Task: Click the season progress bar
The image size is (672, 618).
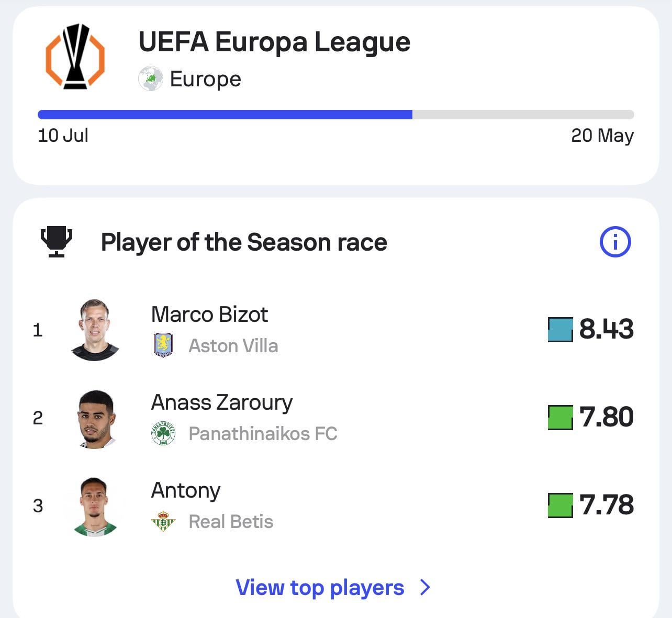Action: [x=335, y=115]
